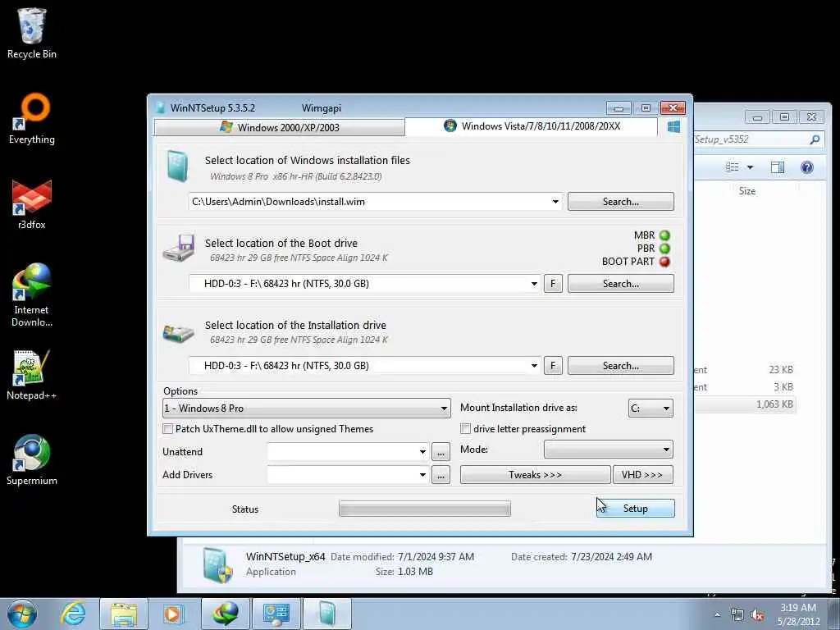Enable Patch UxTheme.dll checkbox
840x630 pixels.
[x=167, y=428]
